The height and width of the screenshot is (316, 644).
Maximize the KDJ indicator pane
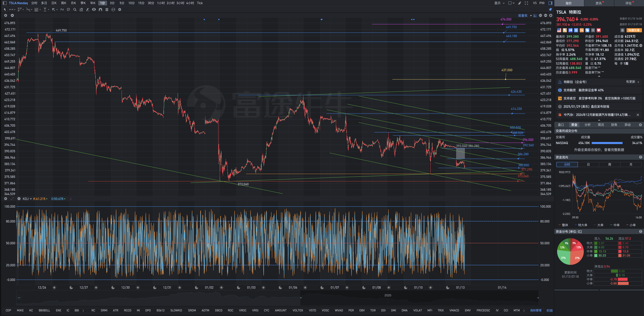(12, 199)
